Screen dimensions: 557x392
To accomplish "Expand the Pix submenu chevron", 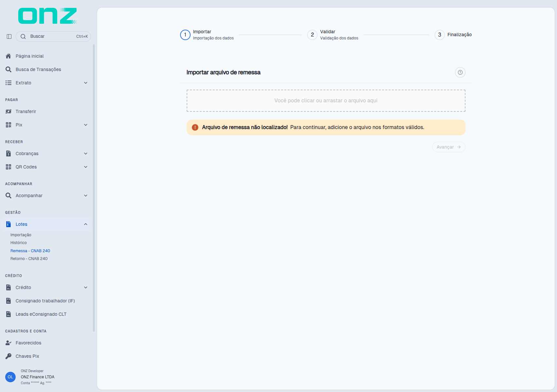I will [x=86, y=125].
